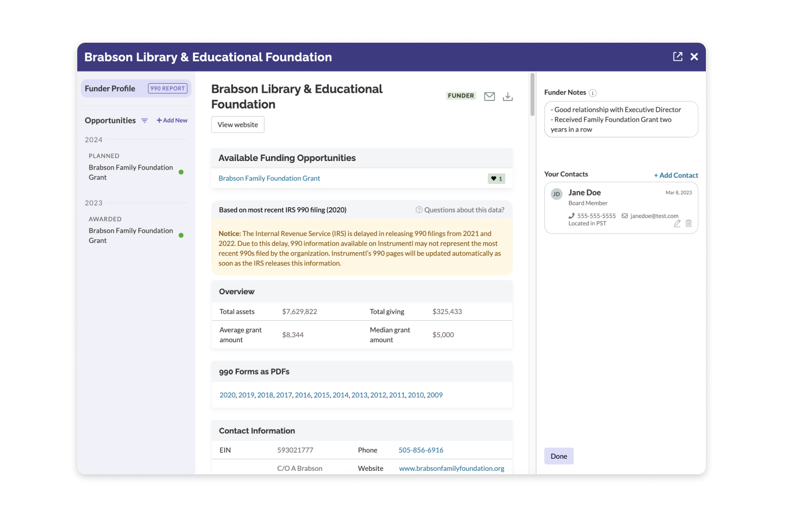Click green status dot for 2023 awarded grant
The height and width of the screenshot is (517, 812).
pyautogui.click(x=181, y=235)
